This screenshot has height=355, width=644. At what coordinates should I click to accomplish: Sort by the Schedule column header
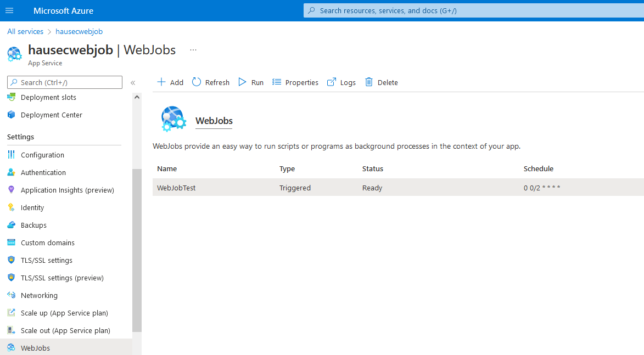539,168
